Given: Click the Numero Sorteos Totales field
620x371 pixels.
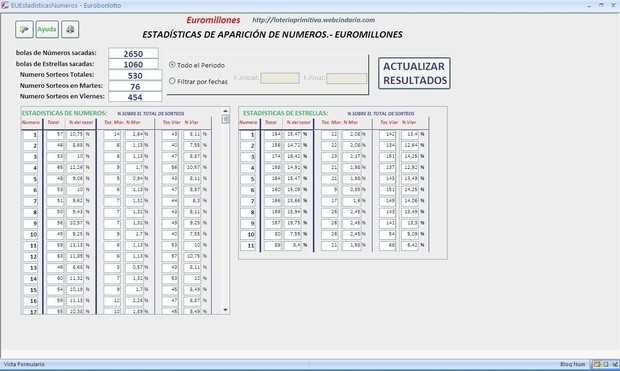Looking at the screenshot, I should [x=135, y=76].
